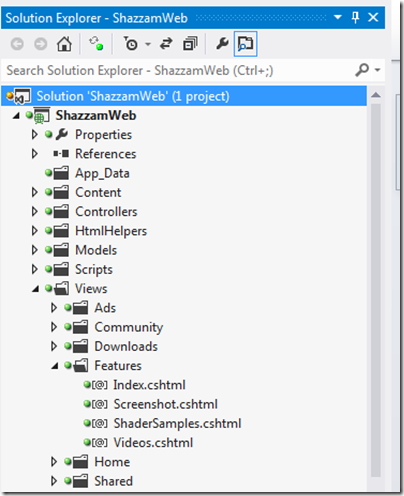Select the Ads folder label
404x496 pixels.
[105, 308]
